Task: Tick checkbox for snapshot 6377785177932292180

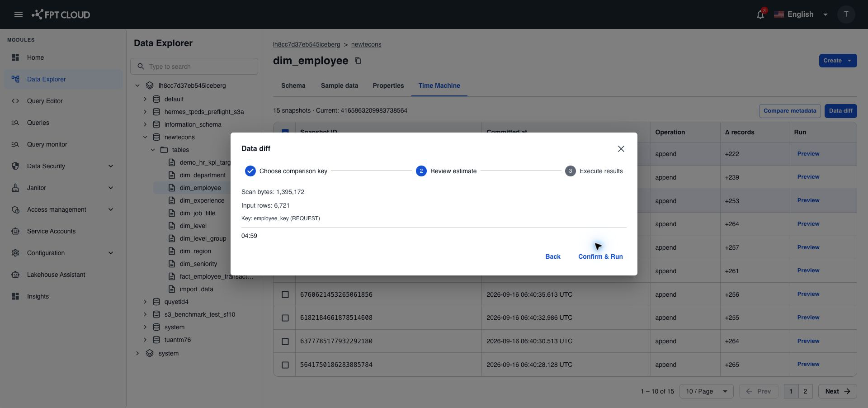Action: click(x=285, y=342)
